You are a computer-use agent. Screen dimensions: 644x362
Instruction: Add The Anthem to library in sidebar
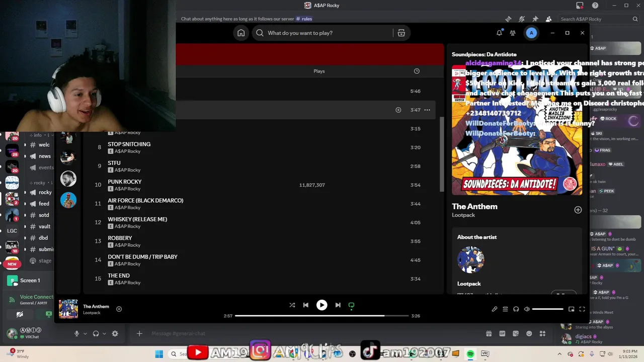pyautogui.click(x=578, y=210)
